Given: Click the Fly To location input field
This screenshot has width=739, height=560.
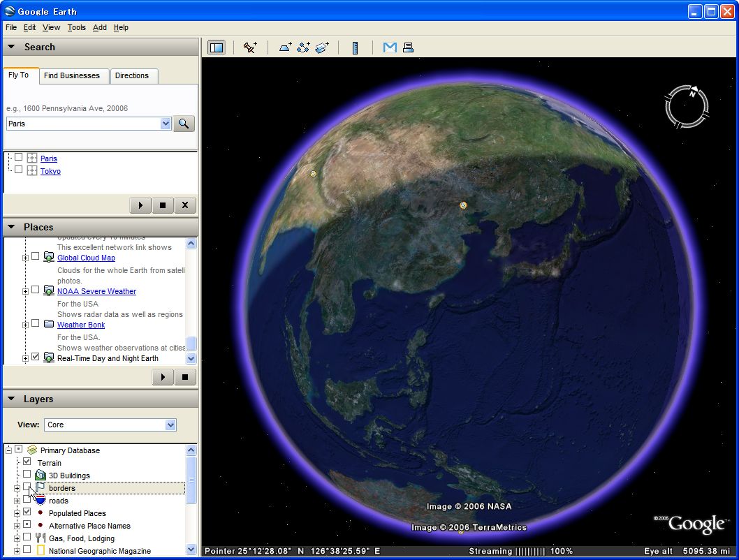Looking at the screenshot, I should pyautogui.click(x=83, y=124).
